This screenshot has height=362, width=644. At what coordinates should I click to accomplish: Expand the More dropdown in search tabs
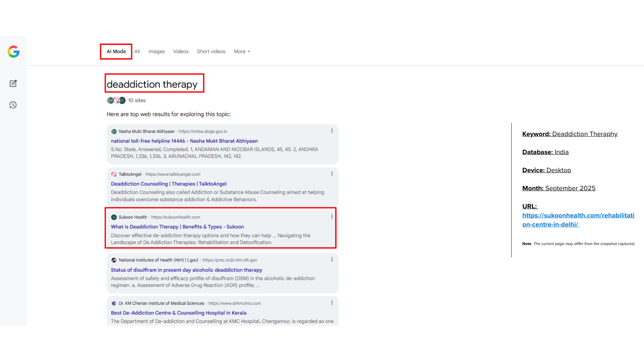click(x=242, y=52)
